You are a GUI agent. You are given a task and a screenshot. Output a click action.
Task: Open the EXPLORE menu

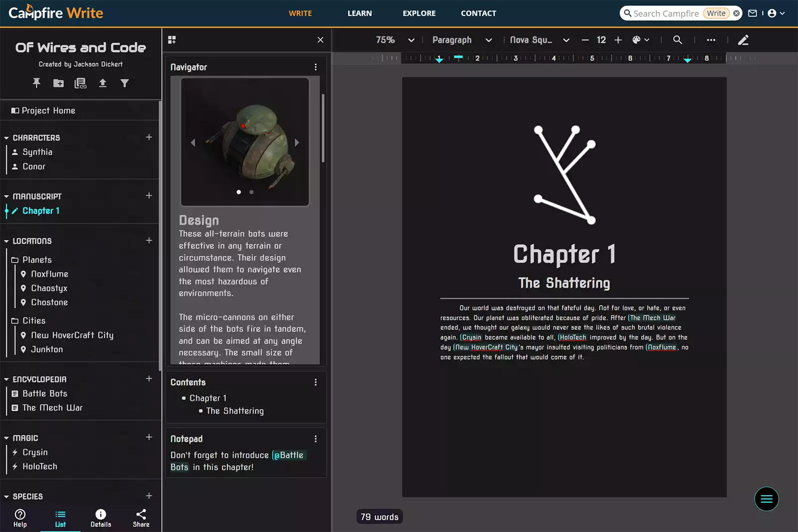[418, 13]
